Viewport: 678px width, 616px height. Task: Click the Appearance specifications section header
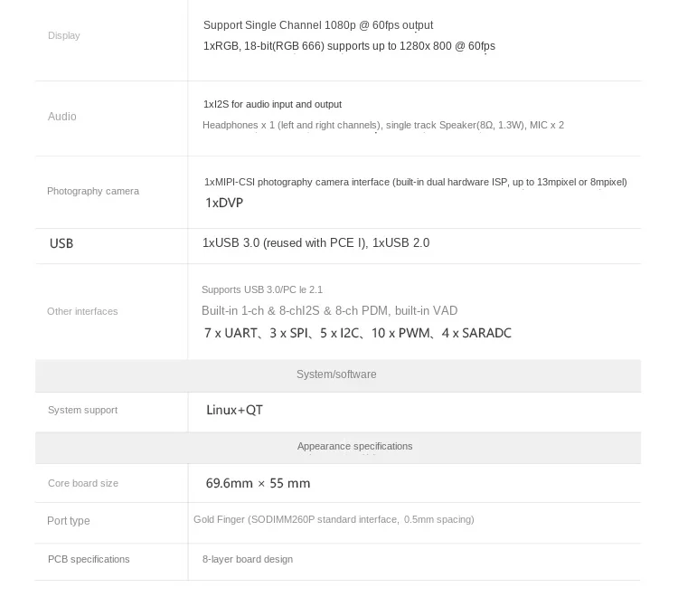(x=354, y=446)
